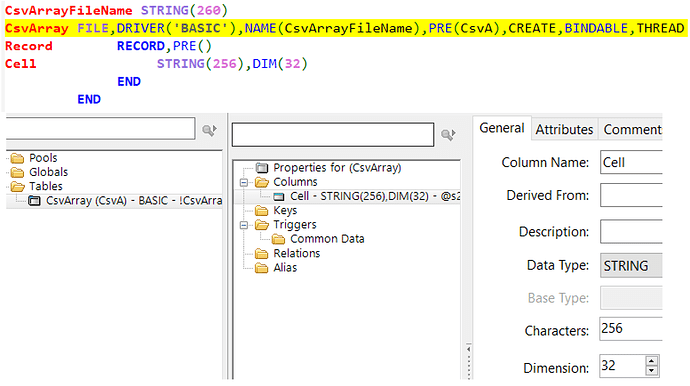The height and width of the screenshot is (386, 690).
Task: Switch to the General tab
Action: tap(502, 128)
